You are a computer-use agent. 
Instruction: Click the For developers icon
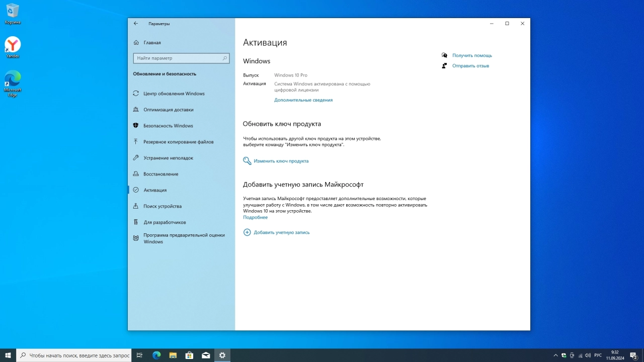[136, 222]
